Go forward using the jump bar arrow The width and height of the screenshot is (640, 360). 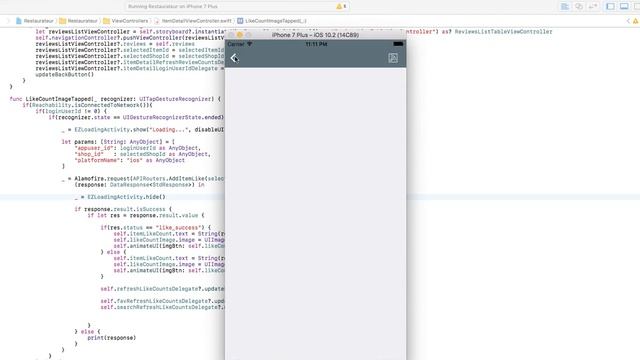pos(8,21)
